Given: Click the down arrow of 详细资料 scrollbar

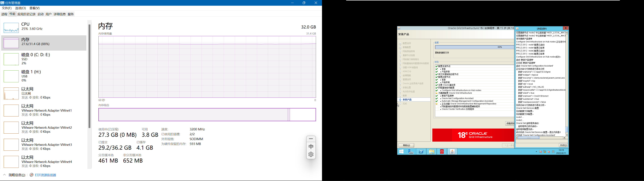Looking at the screenshot, I should (567, 135).
